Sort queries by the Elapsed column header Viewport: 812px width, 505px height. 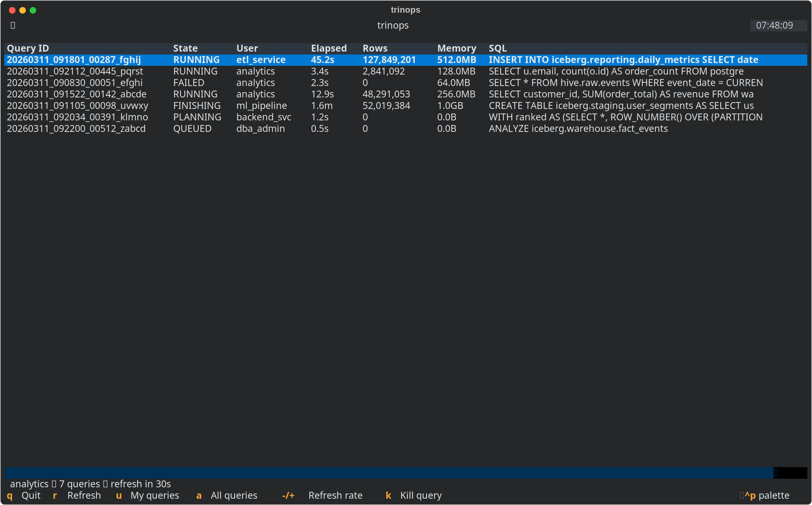pyautogui.click(x=329, y=48)
